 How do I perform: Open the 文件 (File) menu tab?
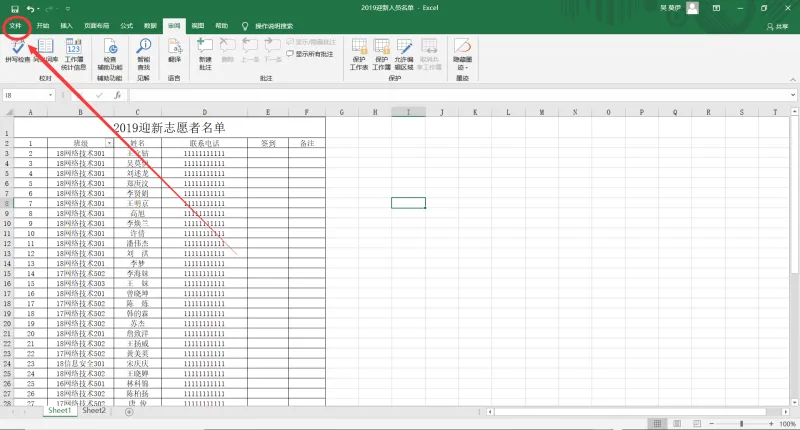pyautogui.click(x=15, y=26)
